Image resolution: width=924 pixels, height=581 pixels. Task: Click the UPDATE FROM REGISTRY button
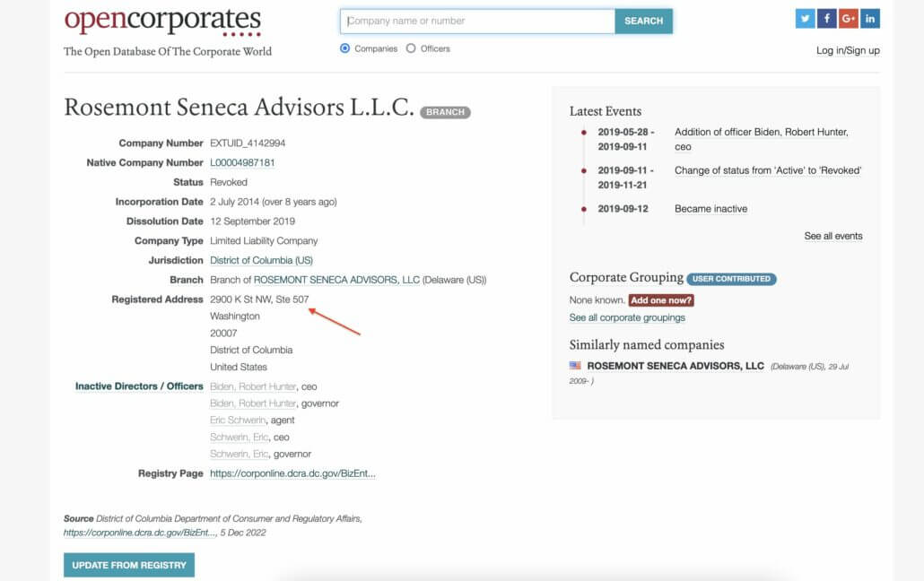coord(129,565)
